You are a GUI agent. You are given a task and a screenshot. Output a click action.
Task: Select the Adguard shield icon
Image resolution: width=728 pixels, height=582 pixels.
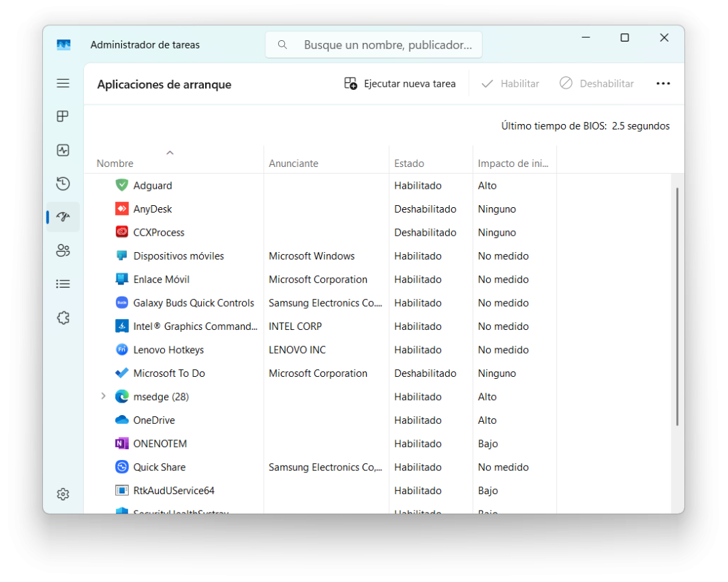[121, 185]
